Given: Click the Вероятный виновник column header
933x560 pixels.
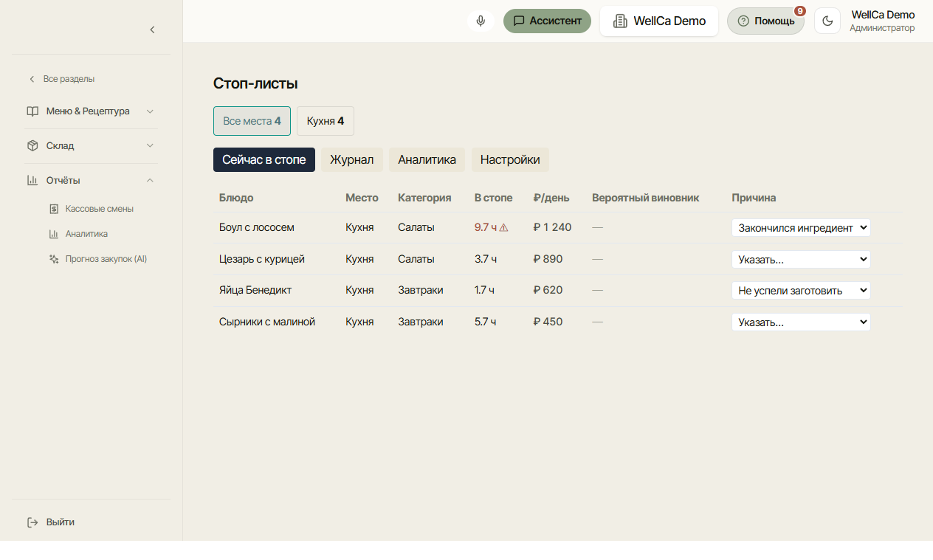Looking at the screenshot, I should (x=645, y=198).
